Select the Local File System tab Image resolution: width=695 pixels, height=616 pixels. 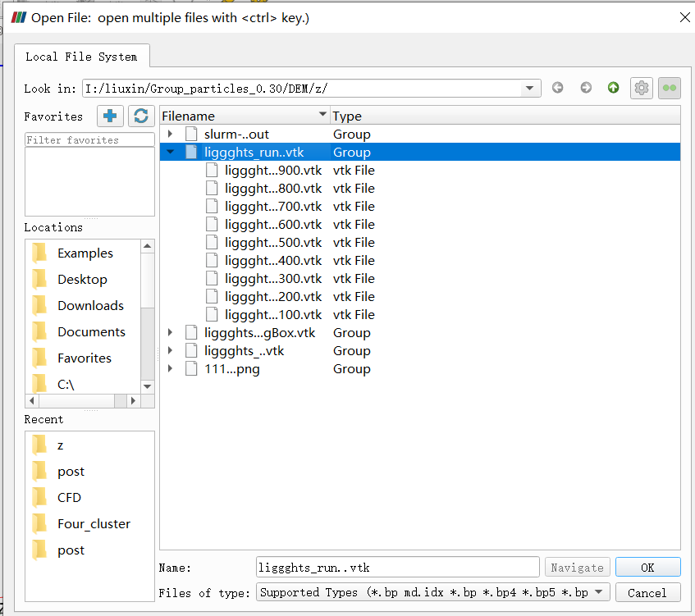coord(81,57)
